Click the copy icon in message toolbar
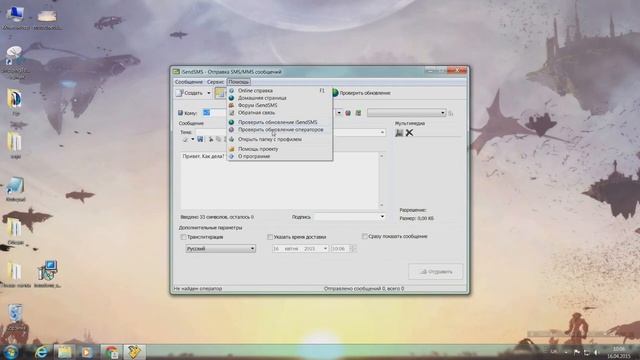 (x=218, y=140)
